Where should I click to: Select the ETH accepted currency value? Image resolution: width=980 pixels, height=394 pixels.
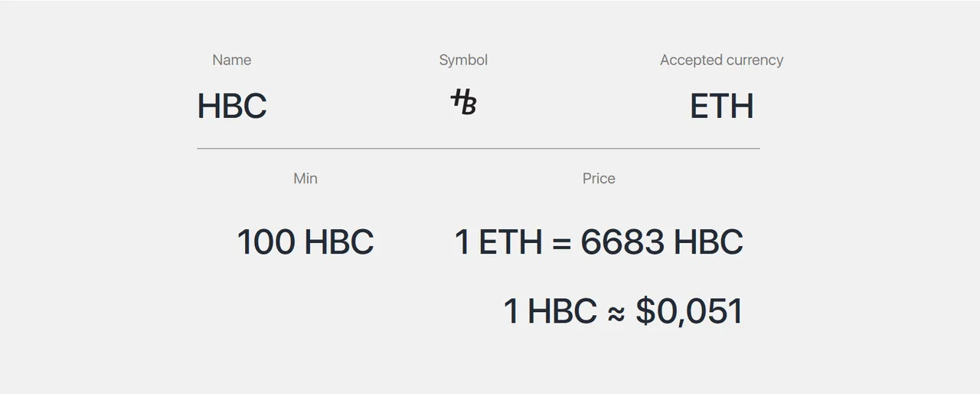tap(722, 107)
